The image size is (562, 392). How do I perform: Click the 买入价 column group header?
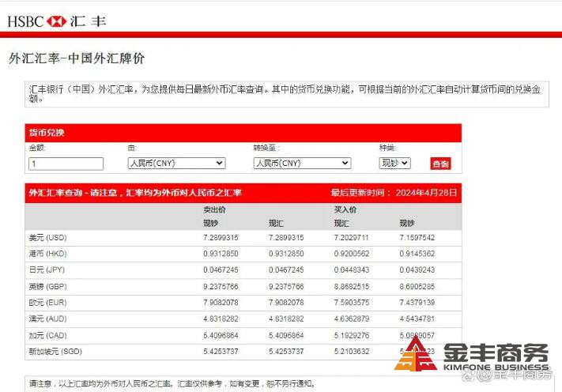(x=345, y=209)
